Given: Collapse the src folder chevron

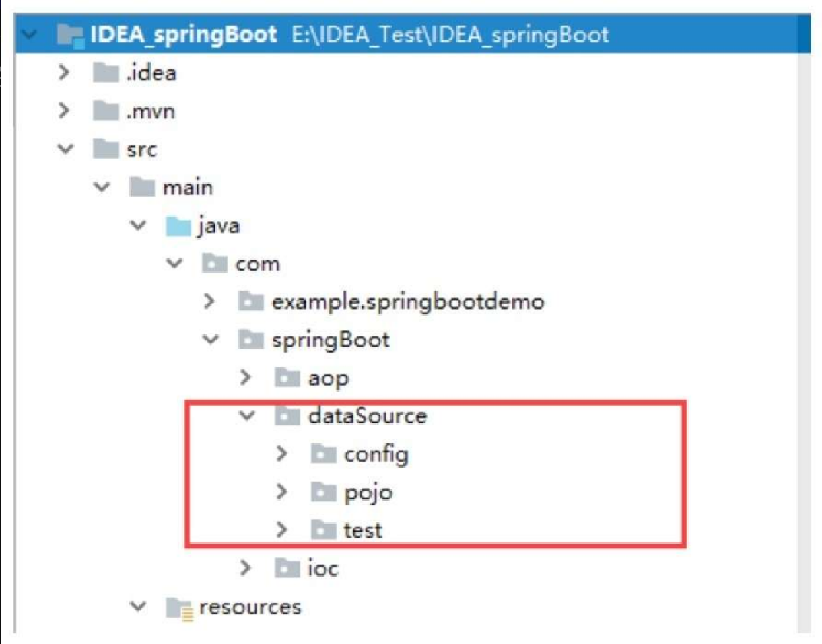Looking at the screenshot, I should (65, 149).
